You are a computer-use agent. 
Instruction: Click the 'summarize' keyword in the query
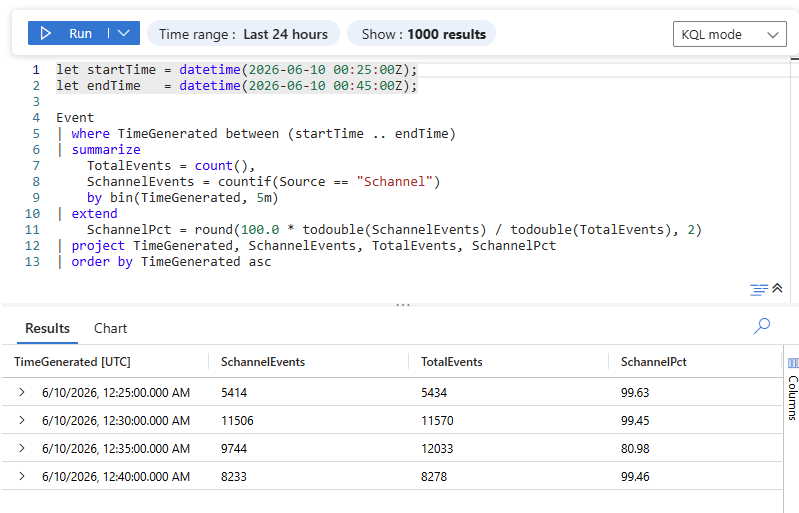106,150
